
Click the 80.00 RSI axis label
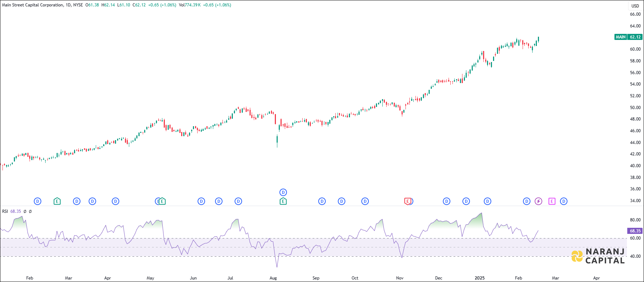(x=635, y=220)
